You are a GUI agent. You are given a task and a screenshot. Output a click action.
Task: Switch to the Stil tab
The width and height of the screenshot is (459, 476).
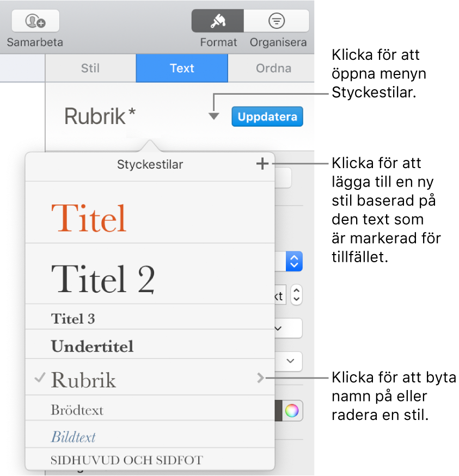90,69
